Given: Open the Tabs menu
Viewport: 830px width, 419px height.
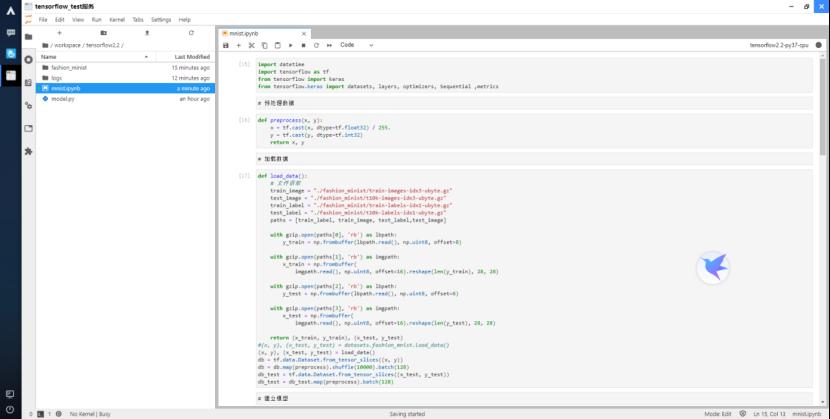Looking at the screenshot, I should point(138,20).
